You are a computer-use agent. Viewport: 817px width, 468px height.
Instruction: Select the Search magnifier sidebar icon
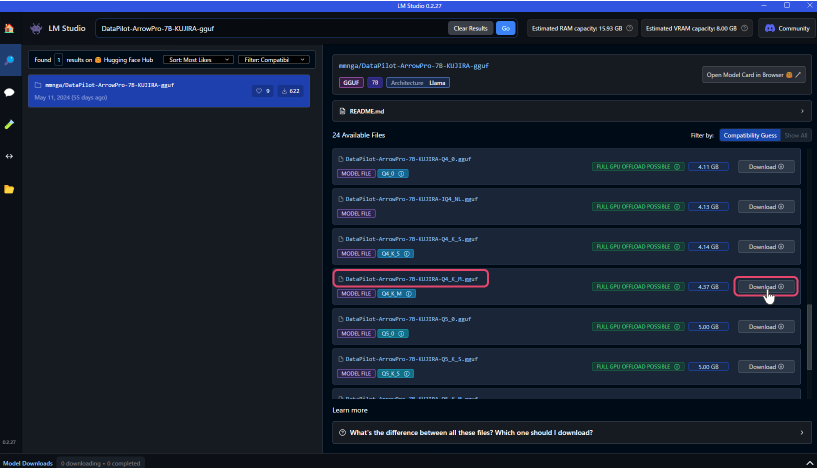click(9, 60)
